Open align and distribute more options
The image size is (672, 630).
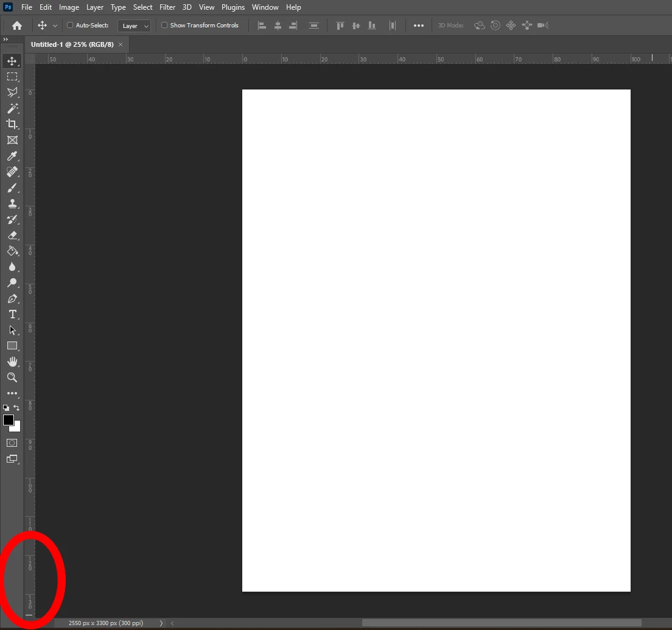point(419,26)
